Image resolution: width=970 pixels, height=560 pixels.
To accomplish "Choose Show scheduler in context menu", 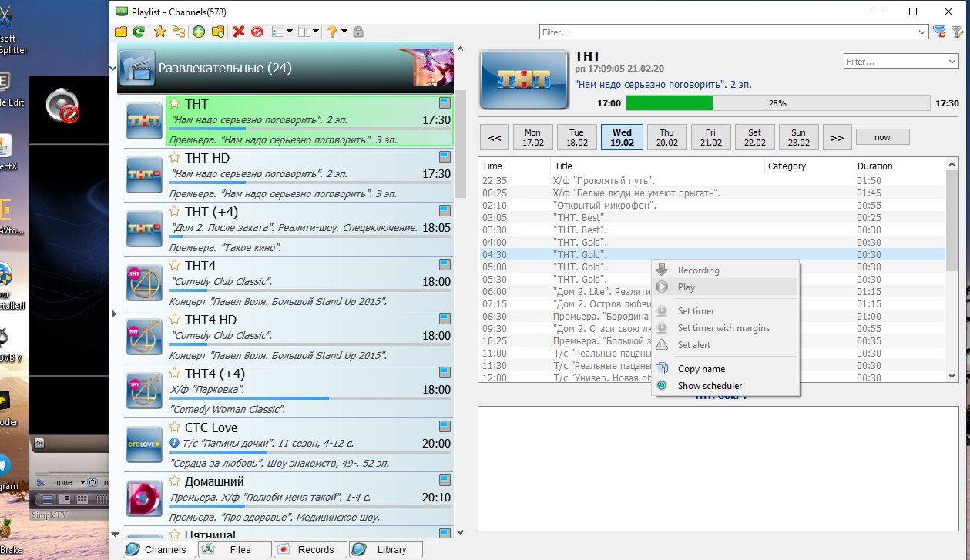I will tap(725, 386).
